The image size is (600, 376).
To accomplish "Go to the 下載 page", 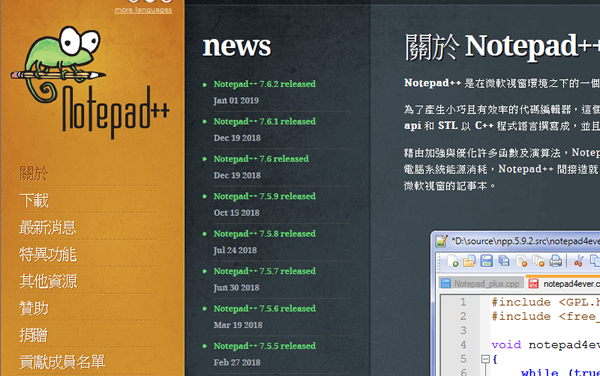I will click(x=34, y=200).
